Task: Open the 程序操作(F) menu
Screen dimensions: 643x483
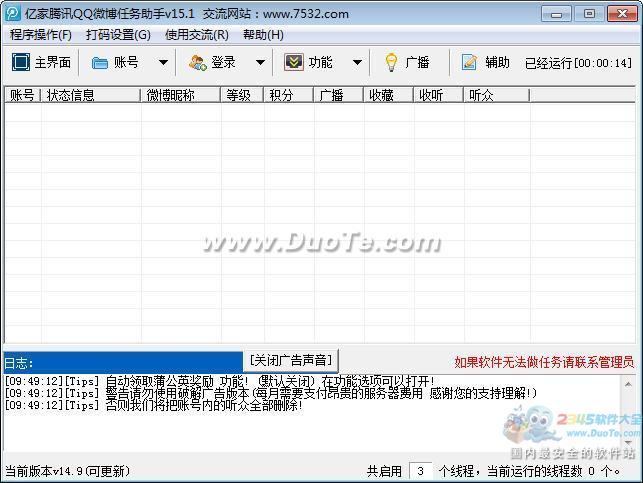Action: click(x=41, y=35)
